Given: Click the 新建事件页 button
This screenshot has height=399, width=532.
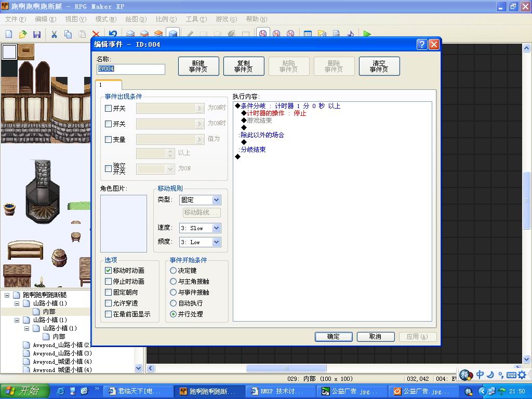Looking at the screenshot, I should [x=198, y=66].
